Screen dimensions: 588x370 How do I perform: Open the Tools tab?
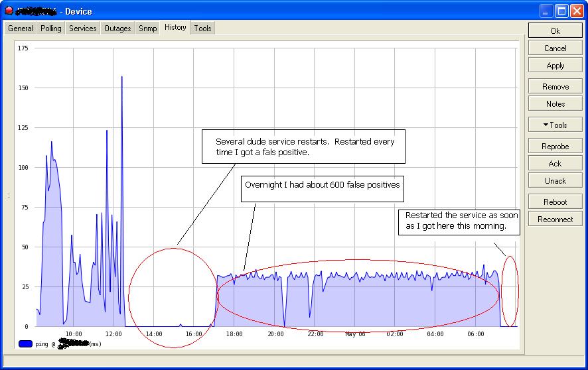pyautogui.click(x=202, y=28)
